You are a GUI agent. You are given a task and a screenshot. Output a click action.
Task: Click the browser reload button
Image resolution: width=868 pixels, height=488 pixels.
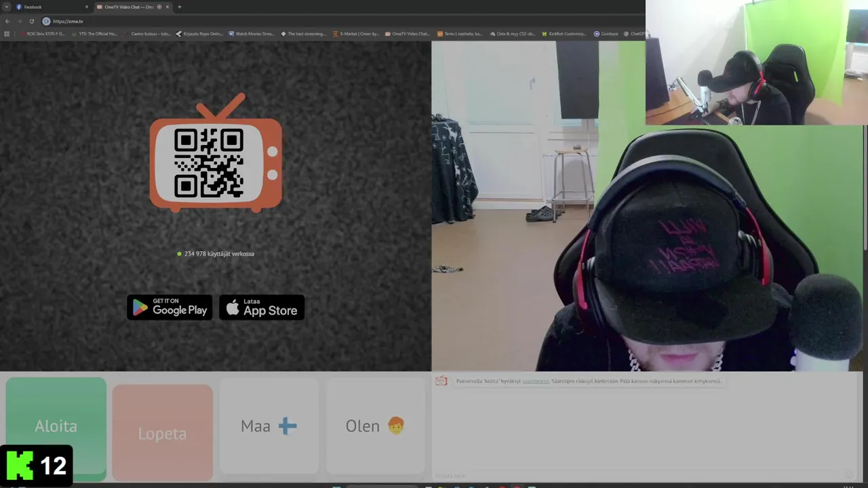coord(31,21)
